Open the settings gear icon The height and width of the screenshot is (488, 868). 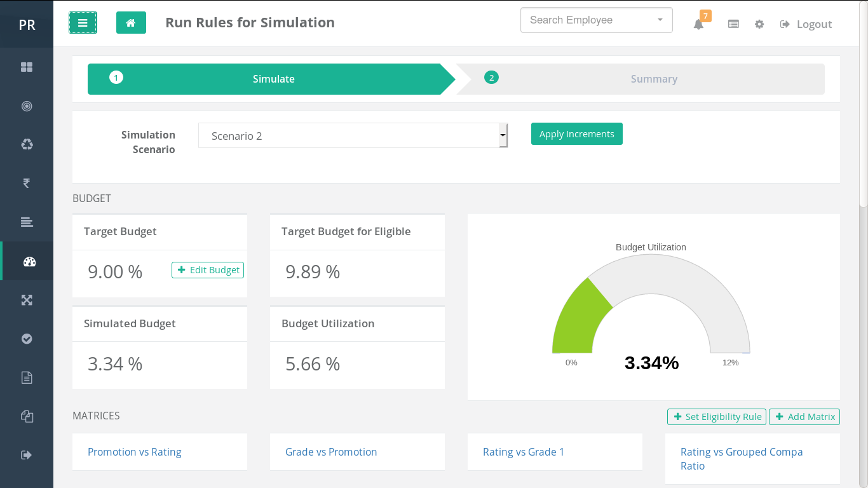759,24
